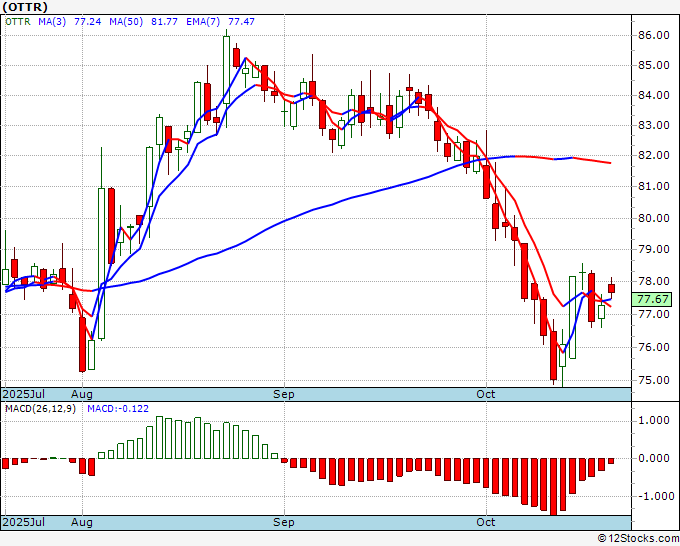
Task: Click the EMA(7) value 77.47
Action: 241,21
